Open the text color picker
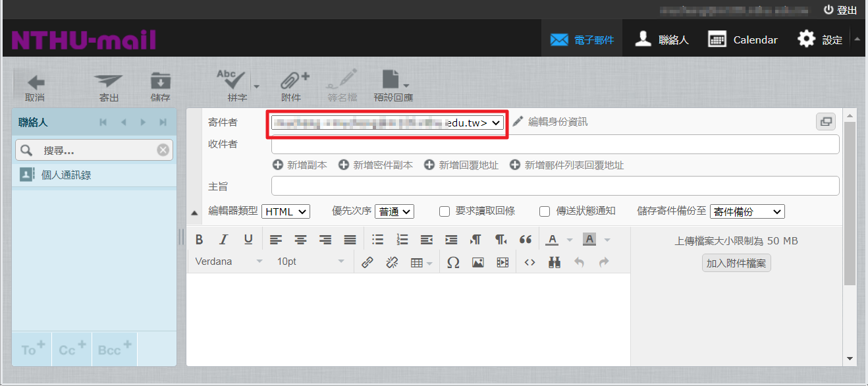Image resolution: width=868 pixels, height=386 pixels. (553, 240)
